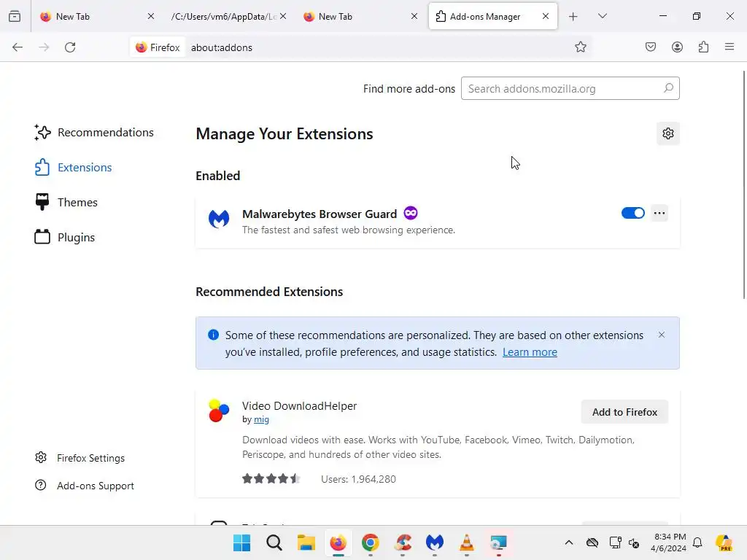This screenshot has height=560, width=747.
Task: Click the OneDrive cloud tray icon
Action: click(592, 542)
